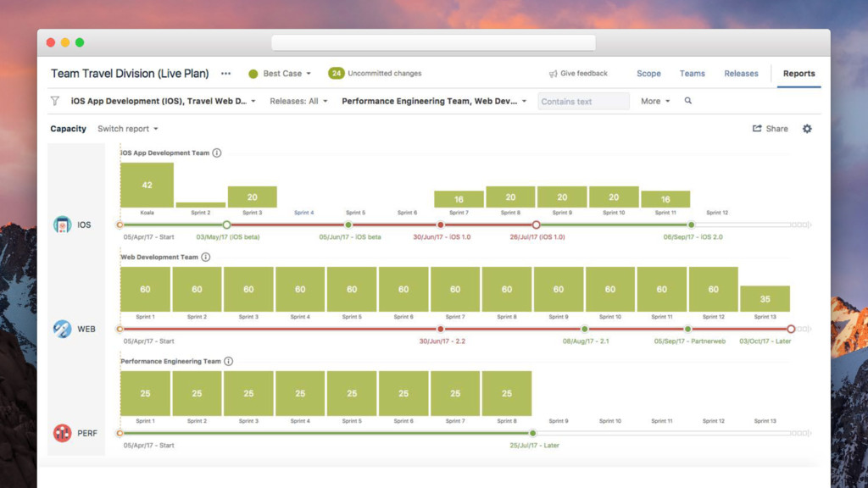The height and width of the screenshot is (488, 868).
Task: Click the iOS timeline 05/Apr/17 Start marker
Action: tap(120, 225)
